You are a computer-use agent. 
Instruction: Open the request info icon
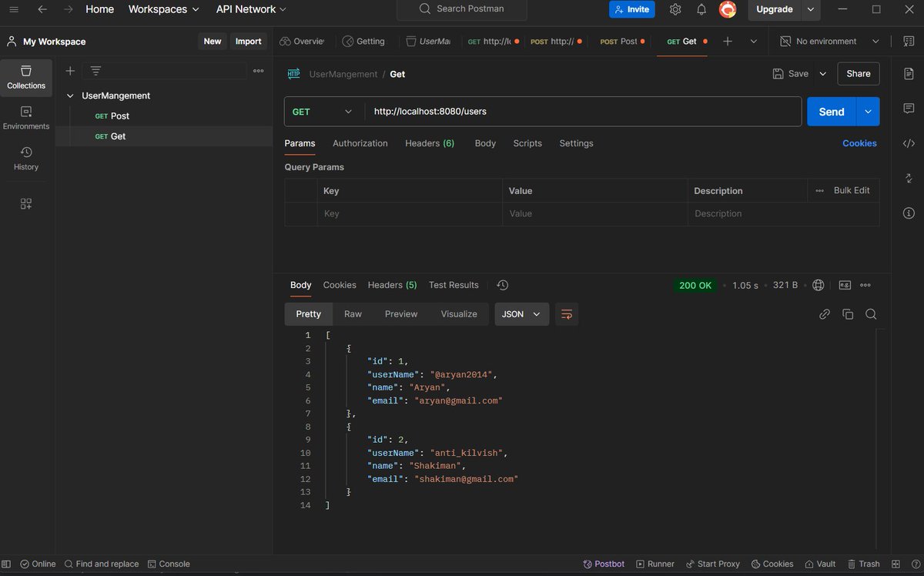[x=909, y=213]
